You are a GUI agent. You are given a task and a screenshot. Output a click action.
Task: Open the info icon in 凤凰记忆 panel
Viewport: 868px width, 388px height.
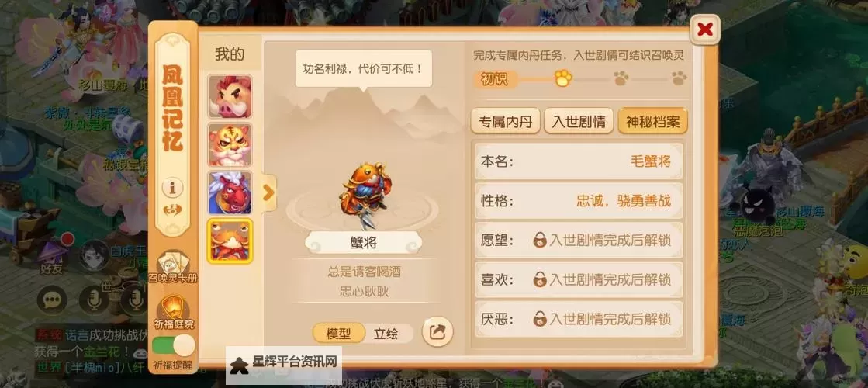coord(173,188)
